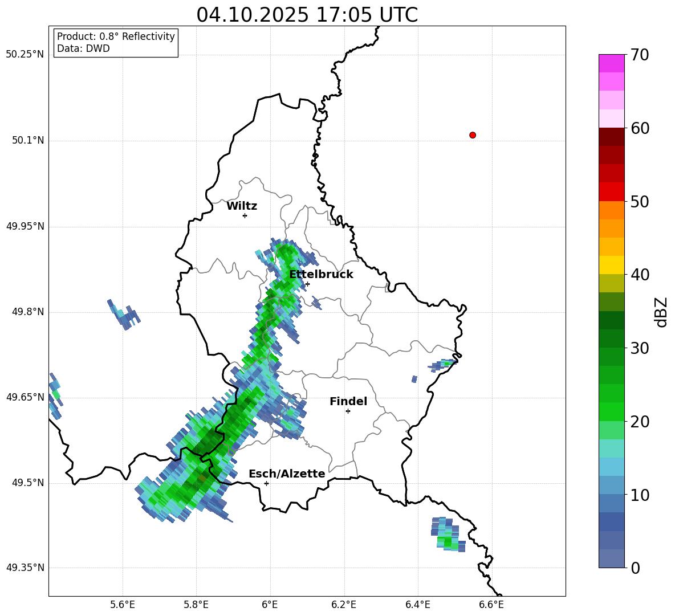This screenshot has width=675, height=616.
Task: Click the Findel station label
Action: (x=348, y=401)
